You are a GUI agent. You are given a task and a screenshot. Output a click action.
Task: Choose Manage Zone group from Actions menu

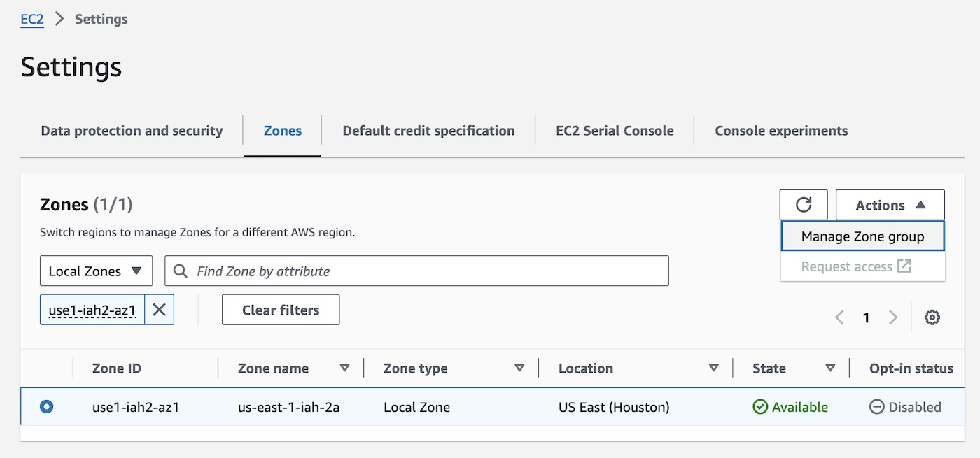862,236
